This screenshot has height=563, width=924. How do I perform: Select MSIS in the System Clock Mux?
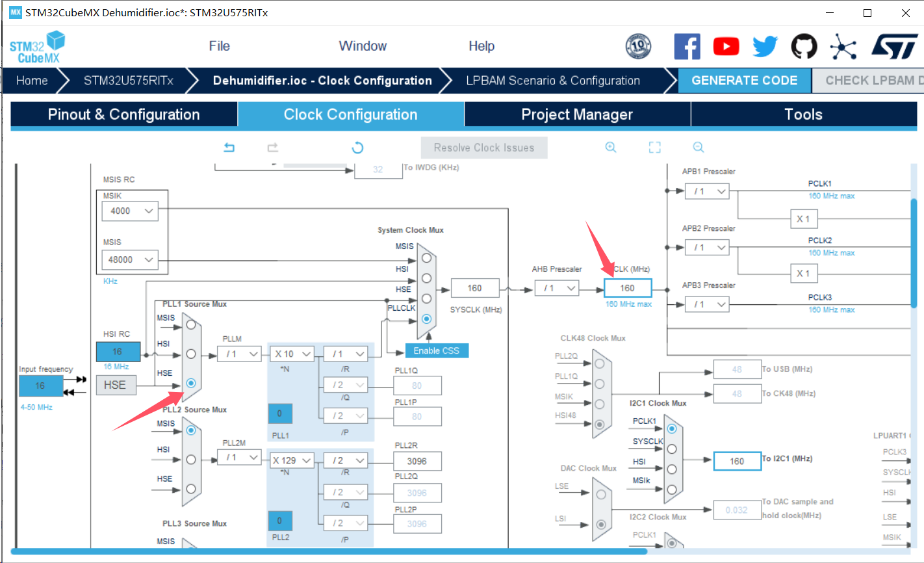[x=426, y=257]
